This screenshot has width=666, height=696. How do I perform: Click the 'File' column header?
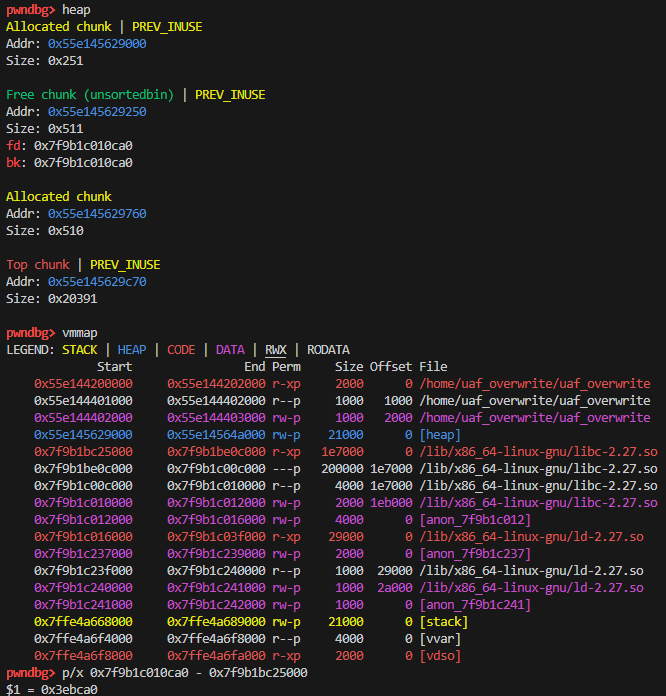[x=433, y=367]
